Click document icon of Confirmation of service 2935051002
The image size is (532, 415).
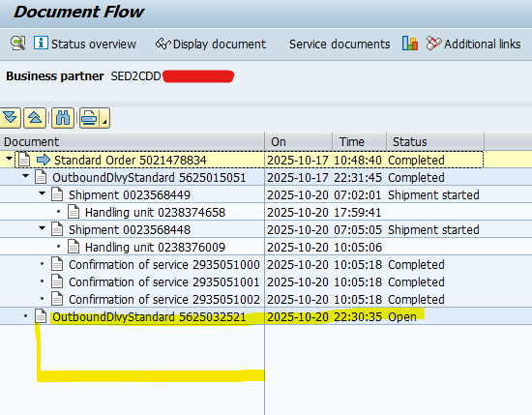coord(57,299)
